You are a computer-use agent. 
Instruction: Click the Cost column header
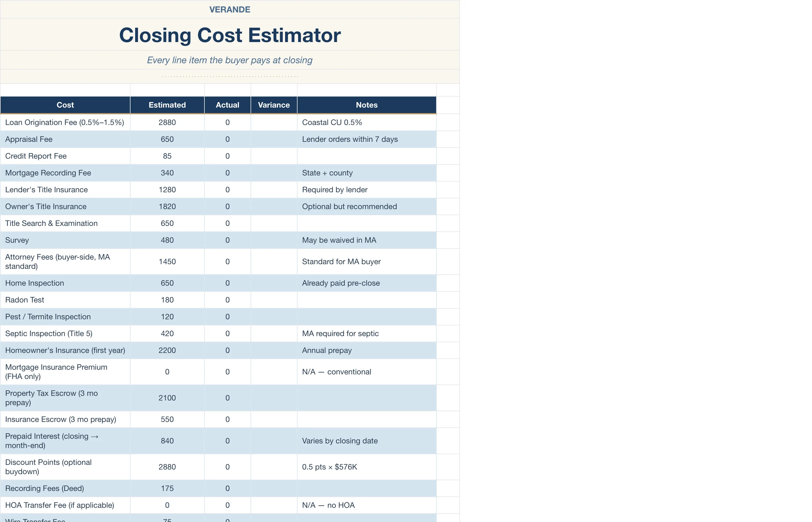click(65, 105)
